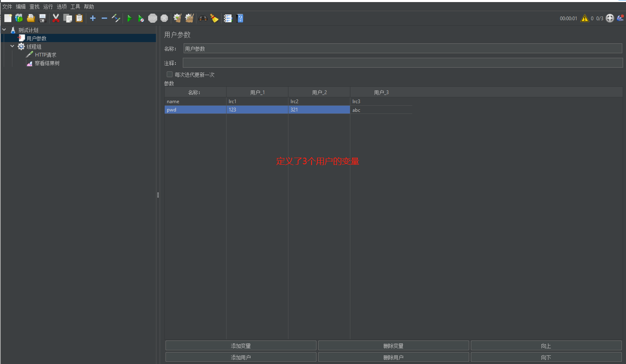Select 线程组 in the tree

click(34, 47)
